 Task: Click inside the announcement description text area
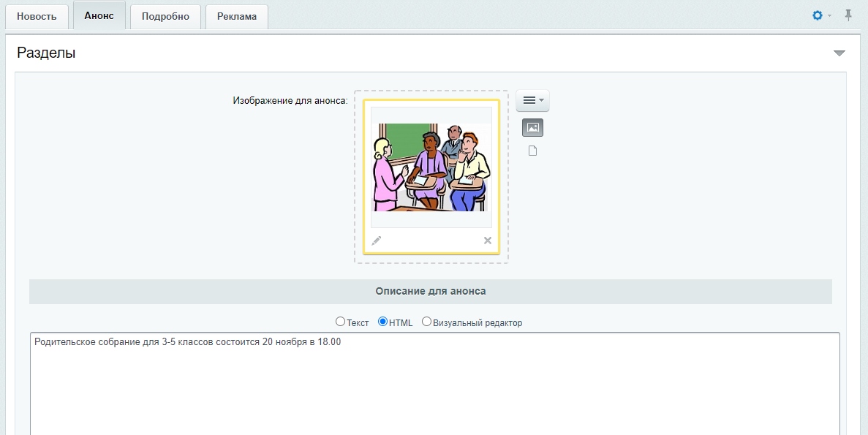point(434,384)
